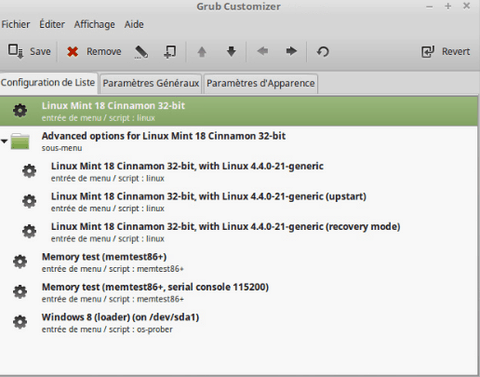The width and height of the screenshot is (480, 377).
Task: Click the right arrow toolbar icon
Action: coord(291,51)
